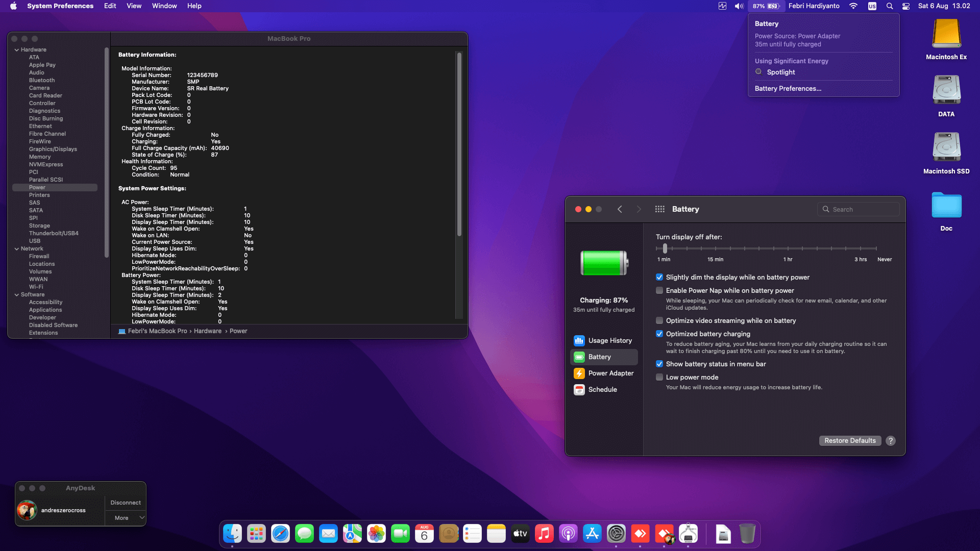Launch FaceTime from the Dock
980x551 pixels.
pos(400,534)
